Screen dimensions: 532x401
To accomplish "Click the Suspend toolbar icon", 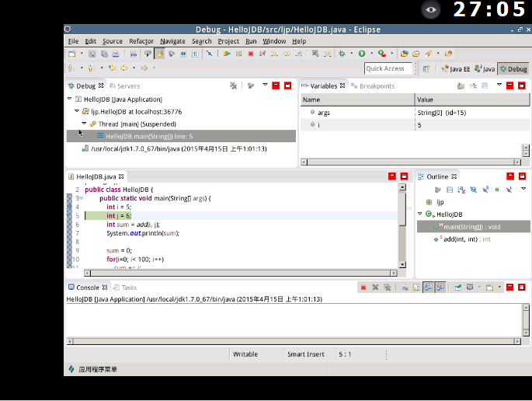I will (x=239, y=54).
